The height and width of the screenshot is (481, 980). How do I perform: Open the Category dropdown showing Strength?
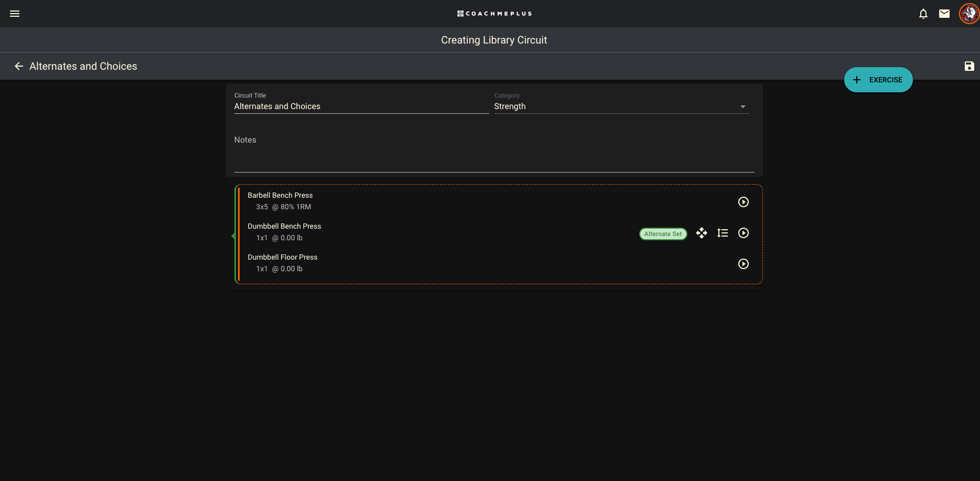[621, 106]
